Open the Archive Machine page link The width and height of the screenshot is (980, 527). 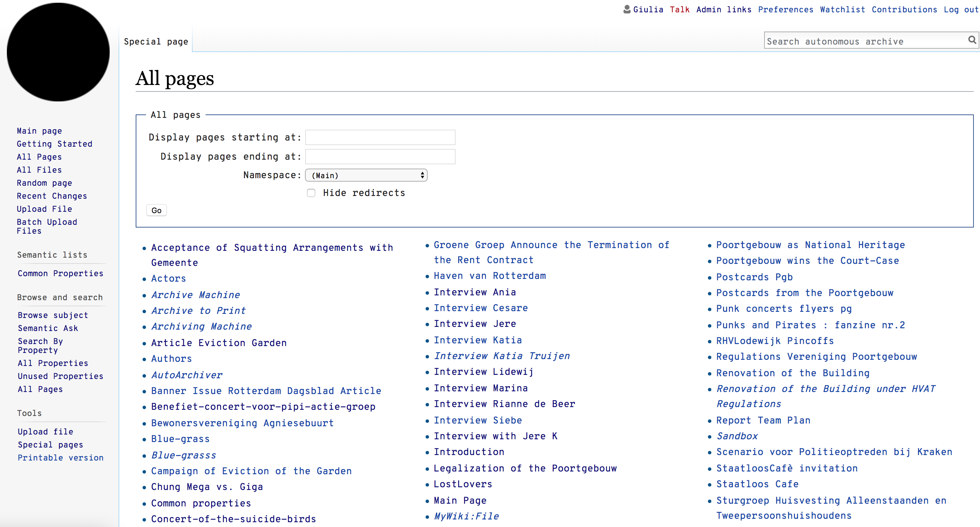(x=196, y=295)
